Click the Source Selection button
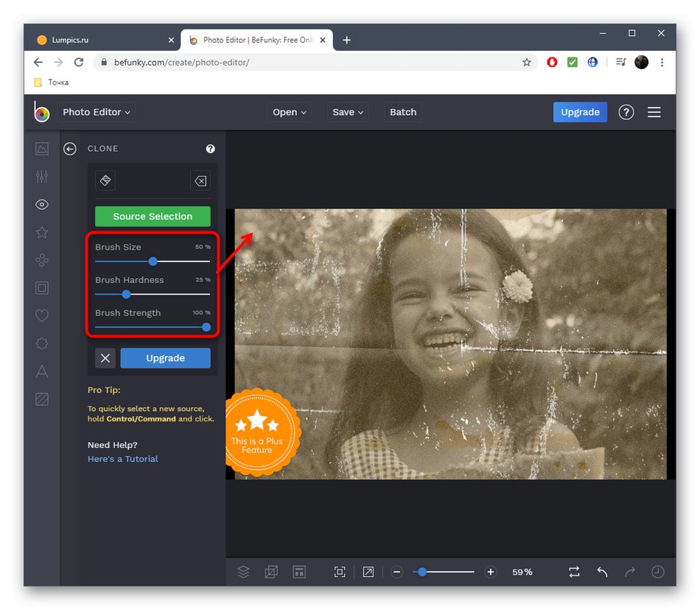This screenshot has height=610, width=700. pyautogui.click(x=153, y=217)
